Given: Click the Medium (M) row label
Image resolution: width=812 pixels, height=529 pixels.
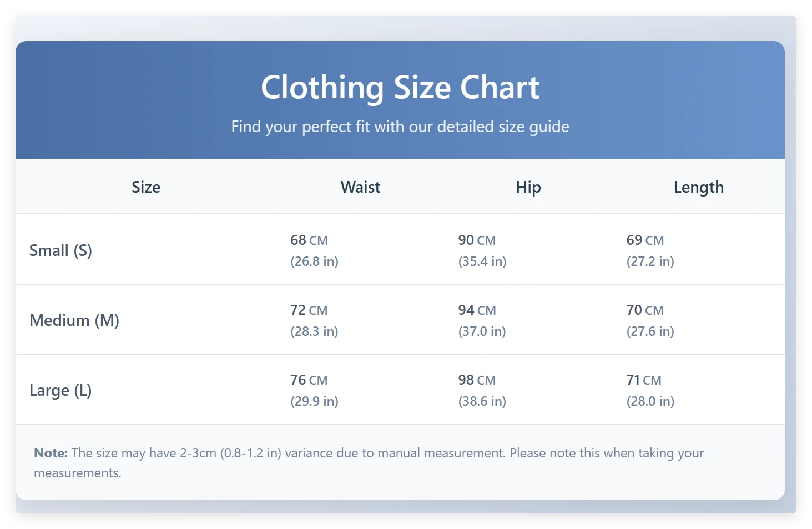Looking at the screenshot, I should coord(74,320).
